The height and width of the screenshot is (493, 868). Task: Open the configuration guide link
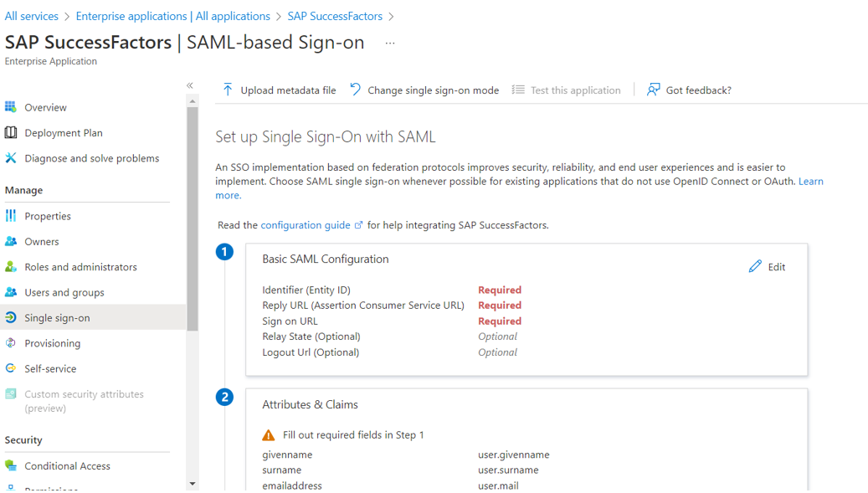(306, 224)
